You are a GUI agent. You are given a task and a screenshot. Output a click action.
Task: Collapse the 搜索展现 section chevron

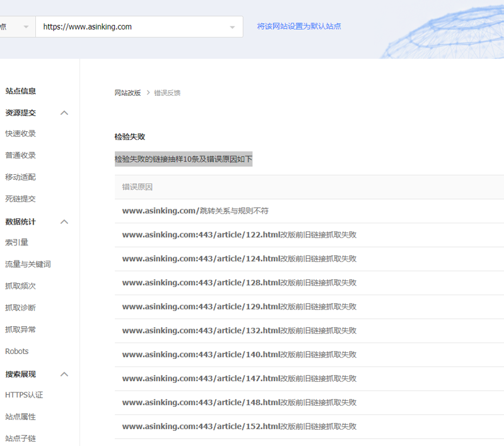pyautogui.click(x=64, y=374)
